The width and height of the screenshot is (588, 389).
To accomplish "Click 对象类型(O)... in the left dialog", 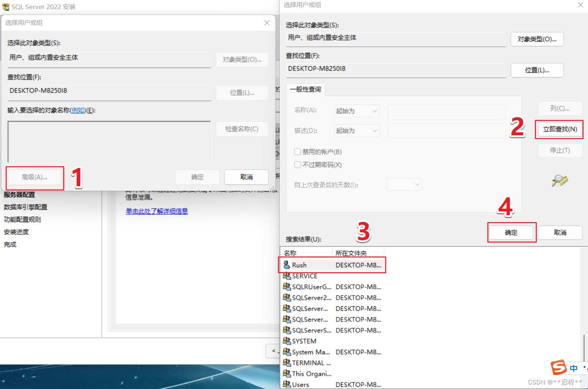I will [242, 60].
